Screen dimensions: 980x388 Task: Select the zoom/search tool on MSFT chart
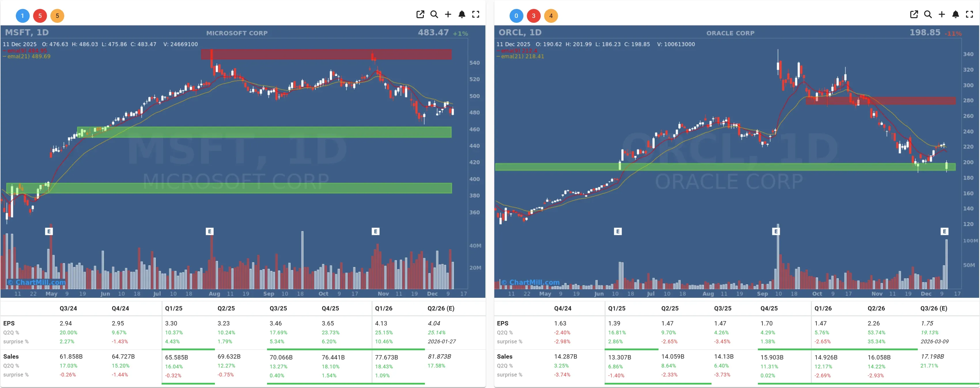[434, 14]
